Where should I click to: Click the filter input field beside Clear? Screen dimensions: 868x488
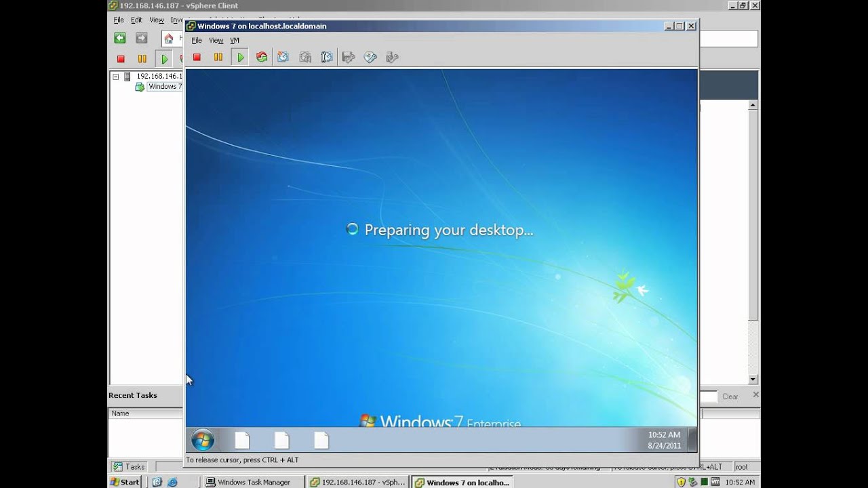(708, 396)
